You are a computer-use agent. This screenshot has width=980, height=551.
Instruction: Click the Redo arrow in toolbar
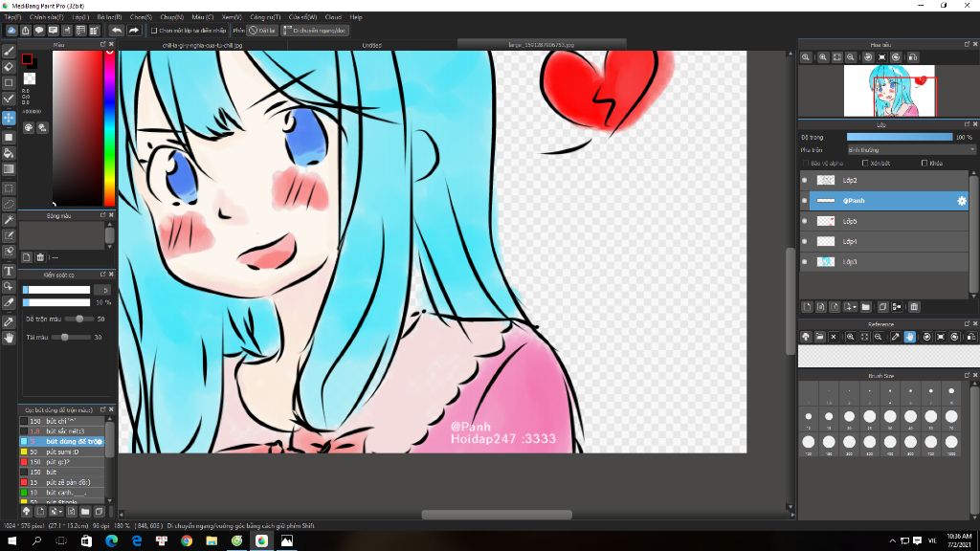pyautogui.click(x=134, y=30)
